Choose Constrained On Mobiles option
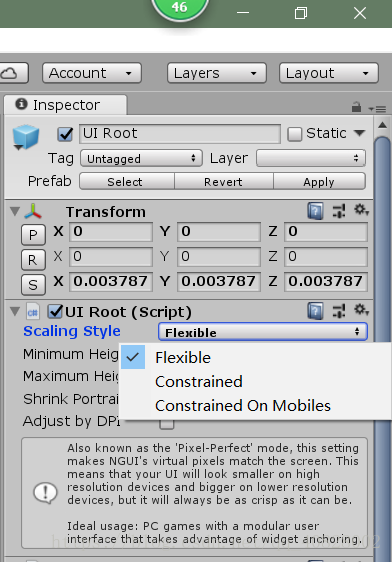This screenshot has height=562, width=392. click(x=255, y=406)
